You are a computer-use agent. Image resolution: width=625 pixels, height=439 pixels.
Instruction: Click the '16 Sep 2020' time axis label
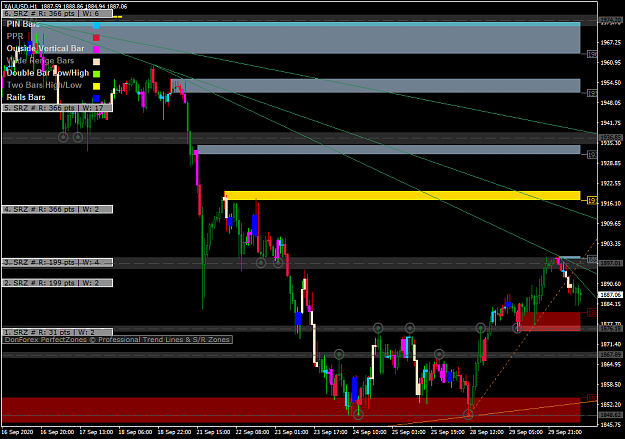[x=17, y=432]
